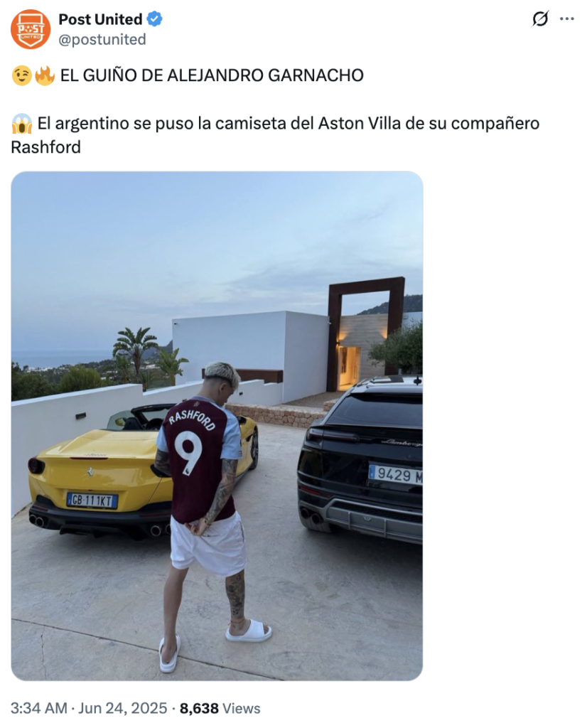Open Grok explain-this-post icon
The width and height of the screenshot is (587, 728).
(x=539, y=19)
